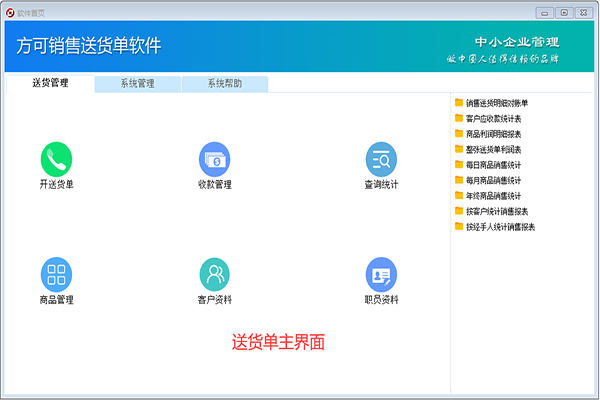Switch to the 系统管理 tab

tap(137, 84)
